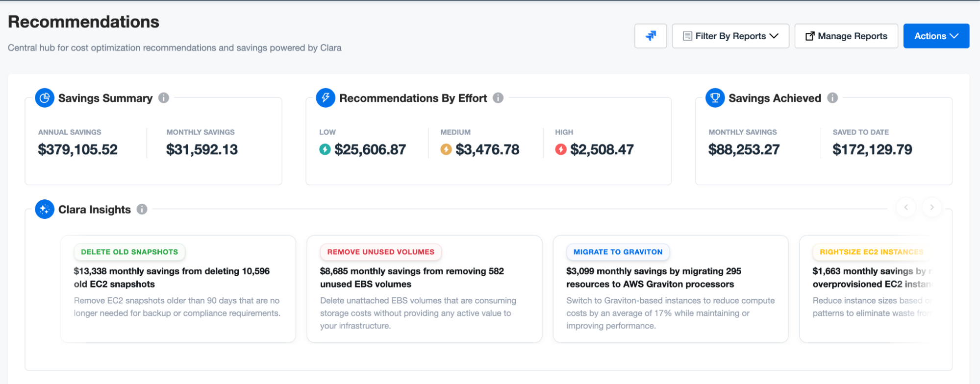Advance to next Clara Insights cards
Viewport: 980px width, 384px height.
932,207
